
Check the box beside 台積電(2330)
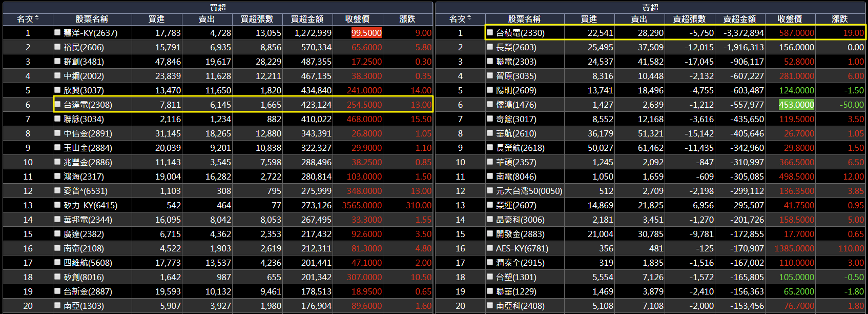click(x=490, y=32)
